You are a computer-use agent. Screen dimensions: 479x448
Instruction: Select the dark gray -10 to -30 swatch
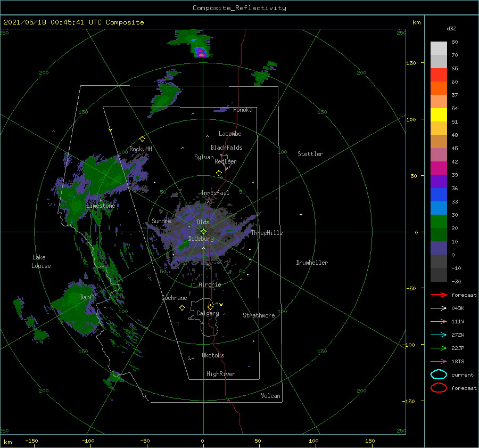(x=439, y=275)
